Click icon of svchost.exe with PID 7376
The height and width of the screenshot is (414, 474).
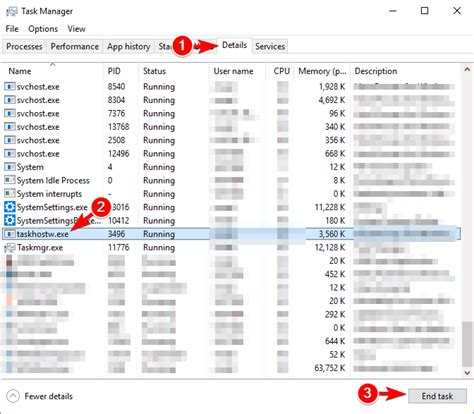pos(10,113)
